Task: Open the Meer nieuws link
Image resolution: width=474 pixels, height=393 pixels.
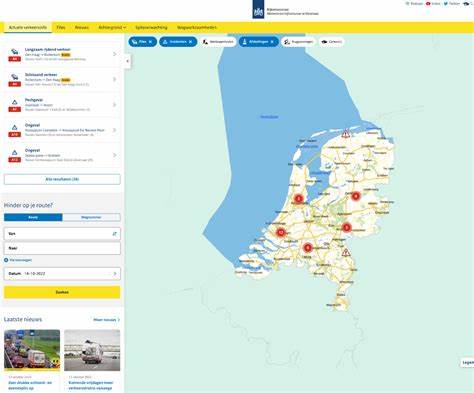Action: pos(106,320)
